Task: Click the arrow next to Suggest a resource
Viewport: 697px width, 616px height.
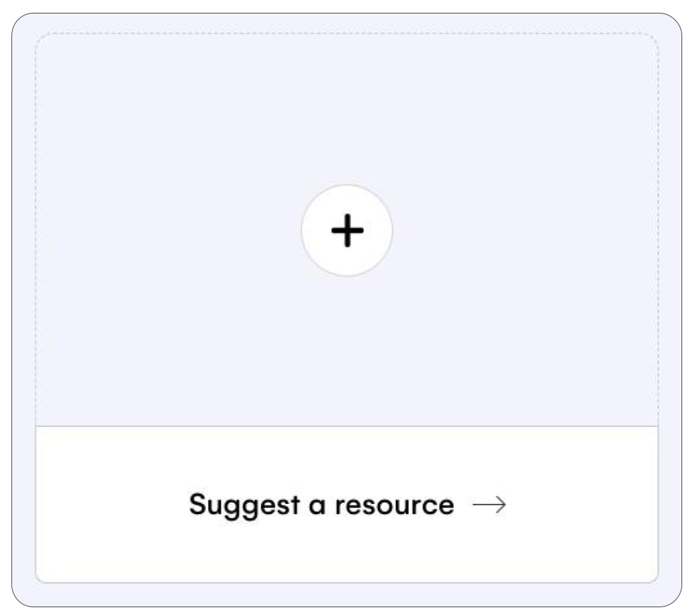Action: click(489, 505)
